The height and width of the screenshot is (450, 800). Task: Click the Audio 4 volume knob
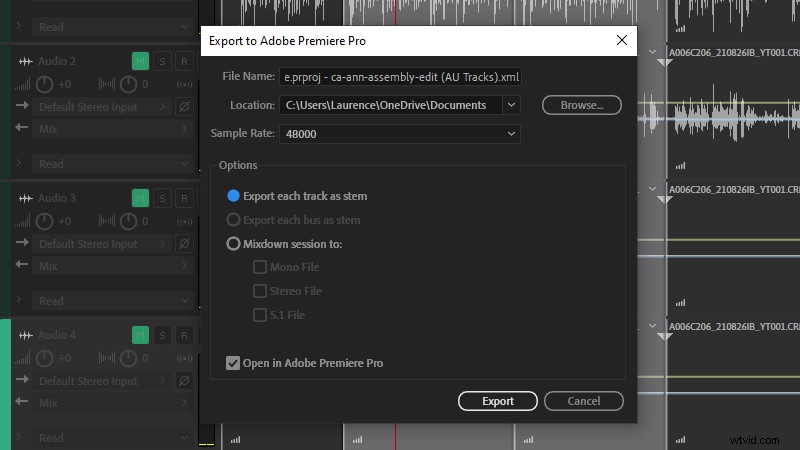[44, 358]
